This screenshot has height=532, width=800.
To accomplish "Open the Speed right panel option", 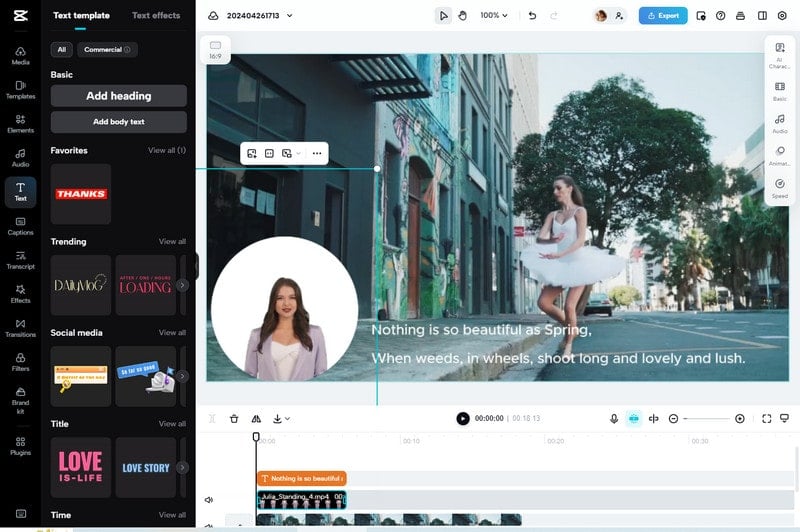I will pos(780,188).
